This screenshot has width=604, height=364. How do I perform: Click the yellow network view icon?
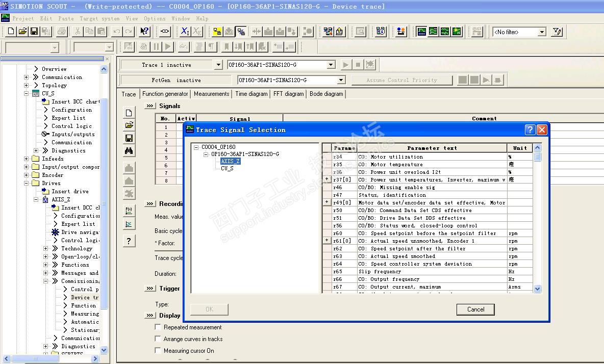click(217, 31)
